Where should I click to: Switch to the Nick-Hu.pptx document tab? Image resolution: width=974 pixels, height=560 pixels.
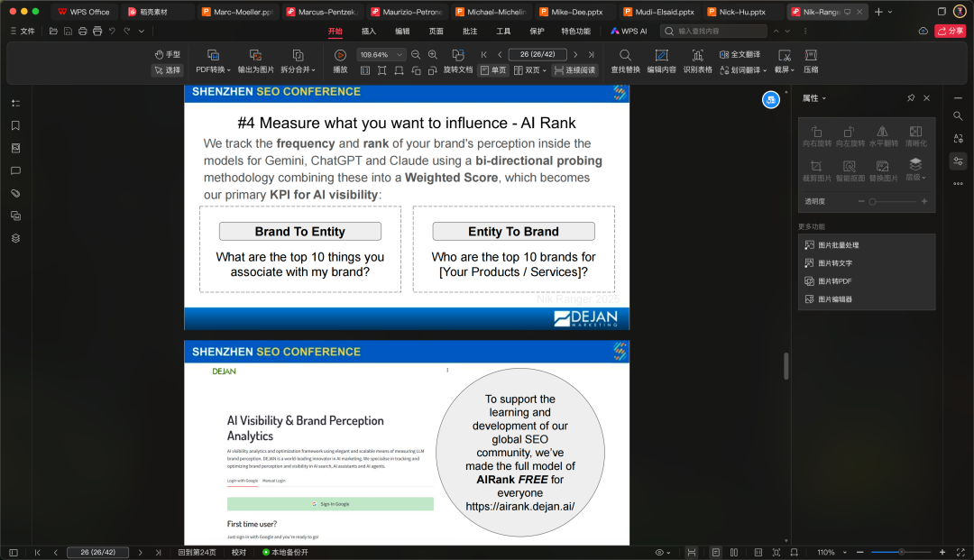tap(742, 12)
